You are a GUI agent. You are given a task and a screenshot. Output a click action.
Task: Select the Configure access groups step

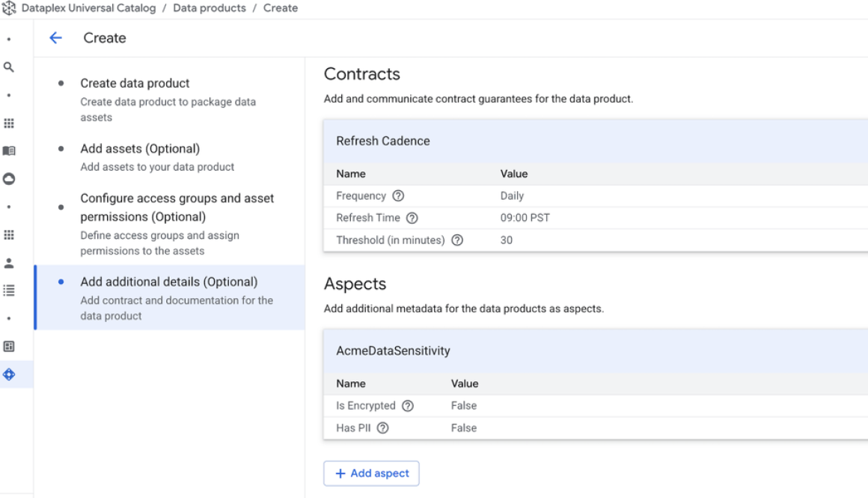pos(177,207)
